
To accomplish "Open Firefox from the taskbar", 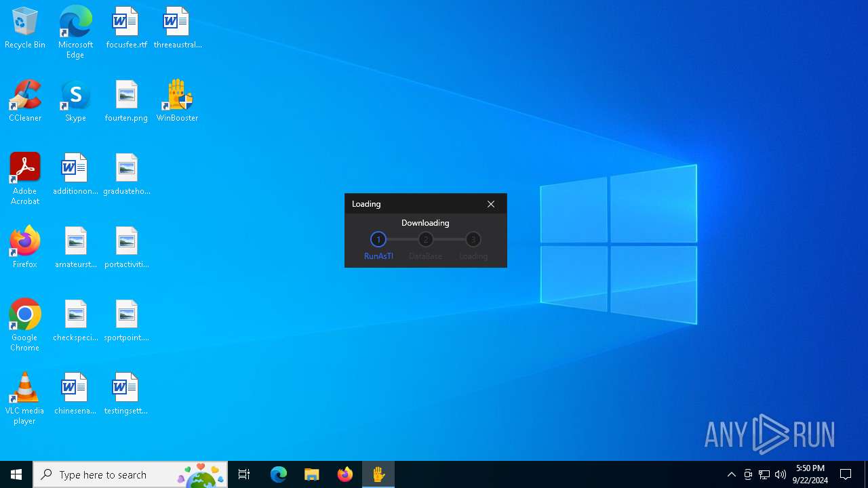I will click(345, 474).
